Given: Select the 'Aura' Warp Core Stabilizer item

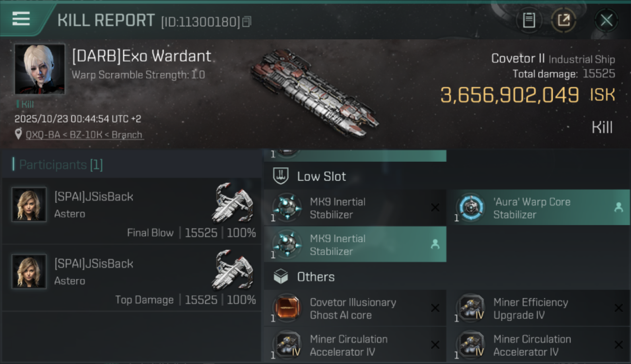Looking at the screenshot, I should coord(531,208).
